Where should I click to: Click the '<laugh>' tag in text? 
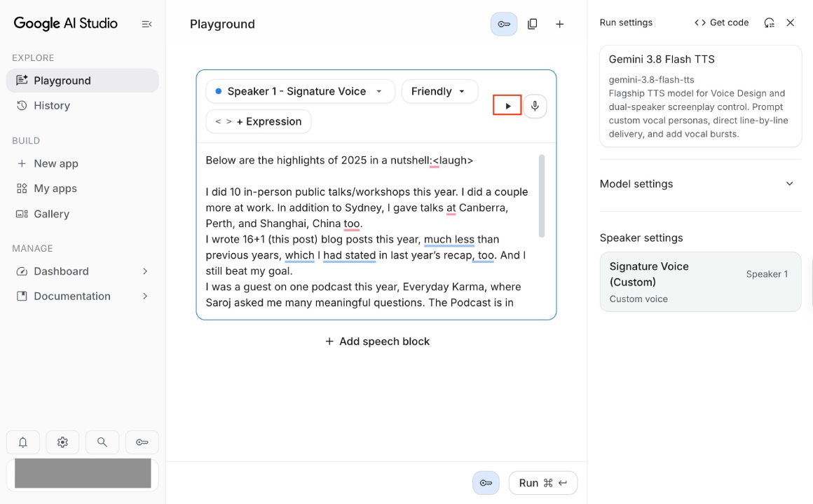[453, 161]
